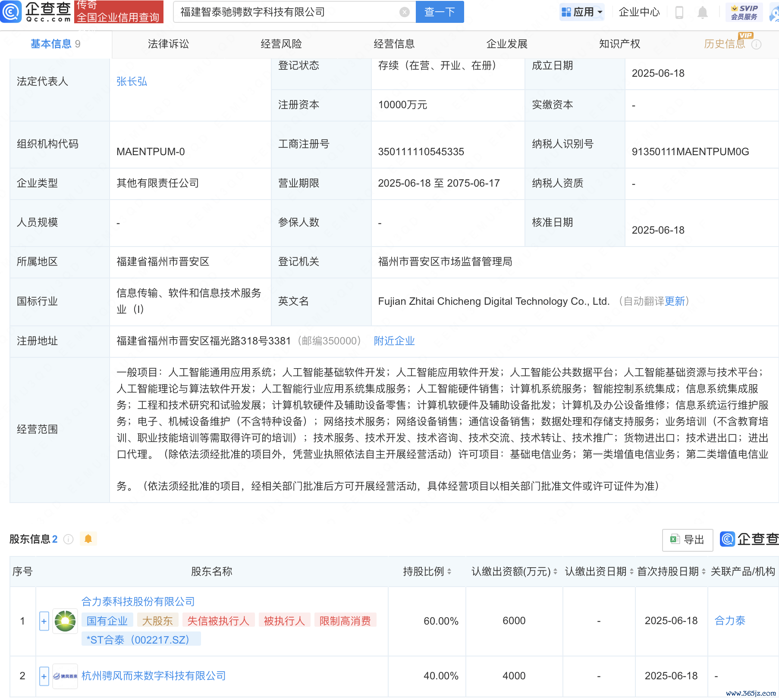Image resolution: width=779 pixels, height=700 pixels.
Task: Select organization code MAENTPUM-0
Action: coord(151,152)
